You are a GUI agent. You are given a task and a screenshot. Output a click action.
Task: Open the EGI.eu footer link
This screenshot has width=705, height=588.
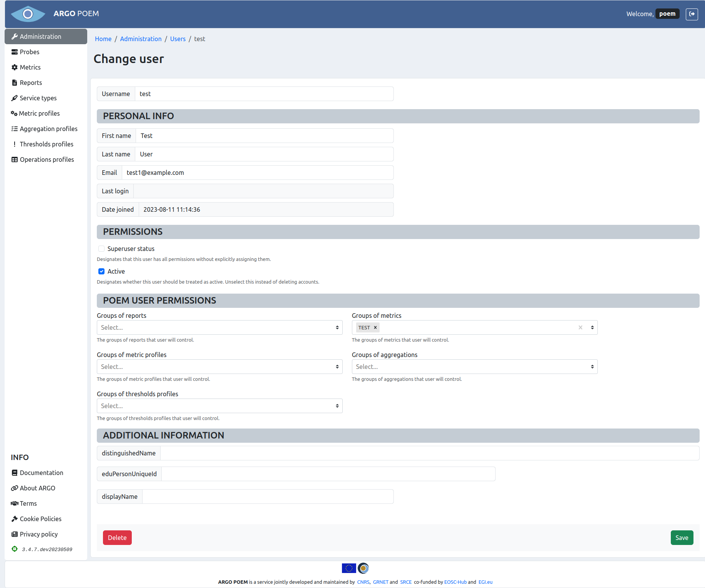[x=485, y=582]
